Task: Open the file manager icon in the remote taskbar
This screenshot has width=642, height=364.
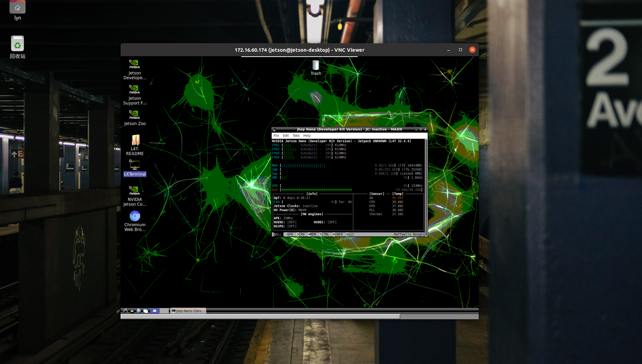Action: 132,311
